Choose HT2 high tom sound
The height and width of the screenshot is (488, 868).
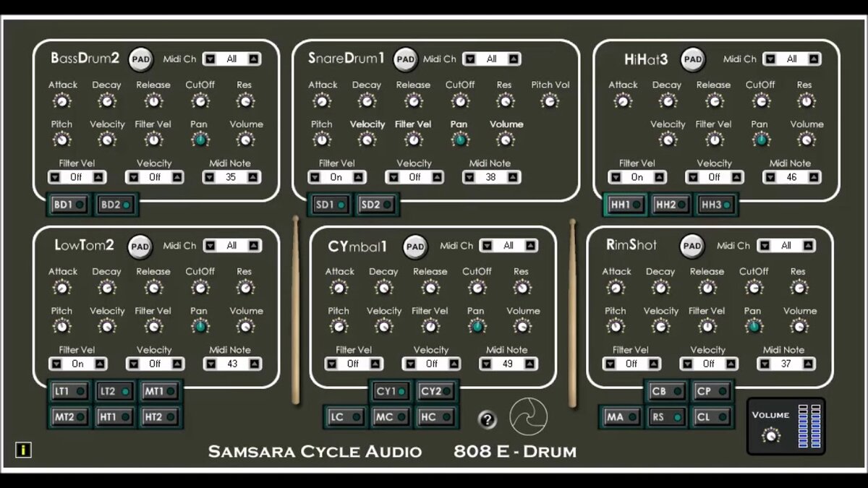coord(161,416)
